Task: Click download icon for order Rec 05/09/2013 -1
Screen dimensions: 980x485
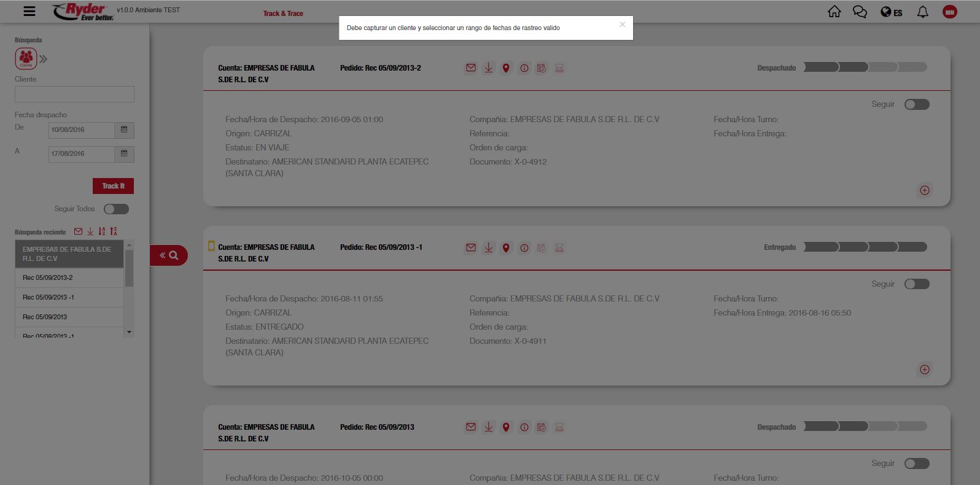Action: (x=488, y=248)
